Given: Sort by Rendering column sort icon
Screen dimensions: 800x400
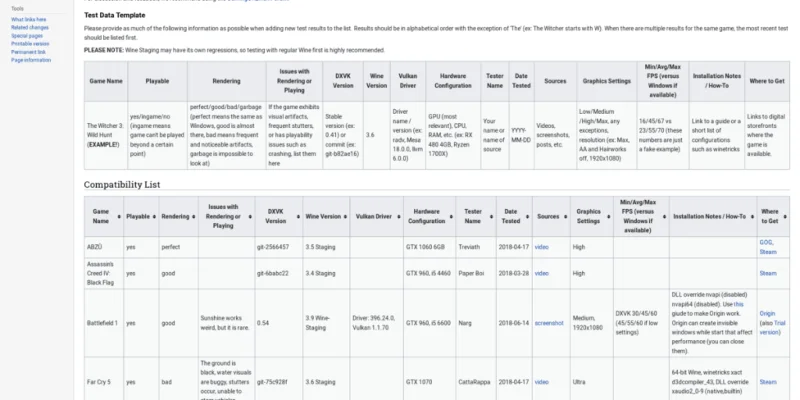Looking at the screenshot, I should 193,217.
